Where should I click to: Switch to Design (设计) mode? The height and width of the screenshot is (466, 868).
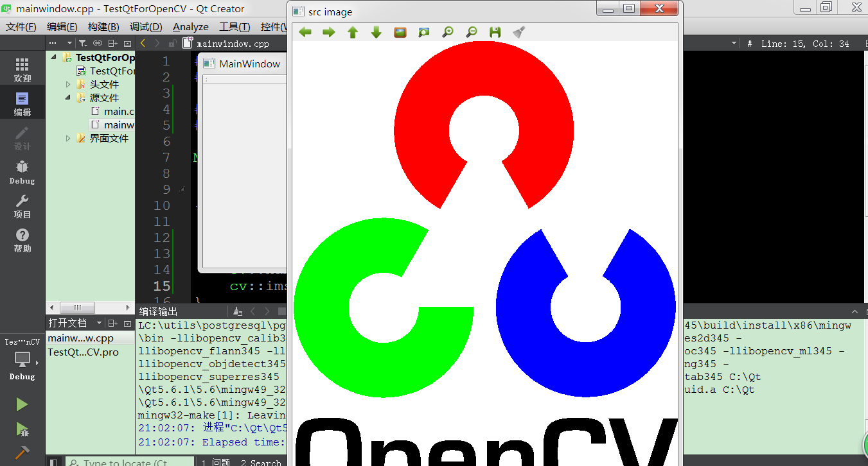pyautogui.click(x=22, y=138)
